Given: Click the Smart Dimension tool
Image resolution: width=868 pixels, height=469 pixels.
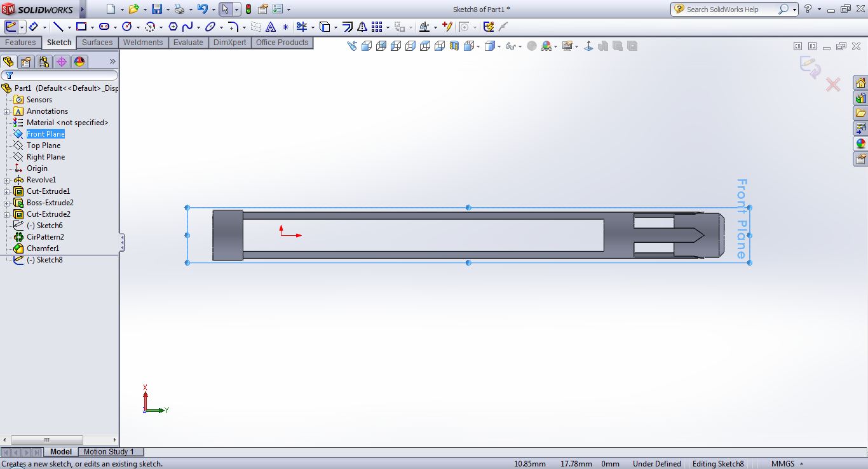Looking at the screenshot, I should point(33,27).
